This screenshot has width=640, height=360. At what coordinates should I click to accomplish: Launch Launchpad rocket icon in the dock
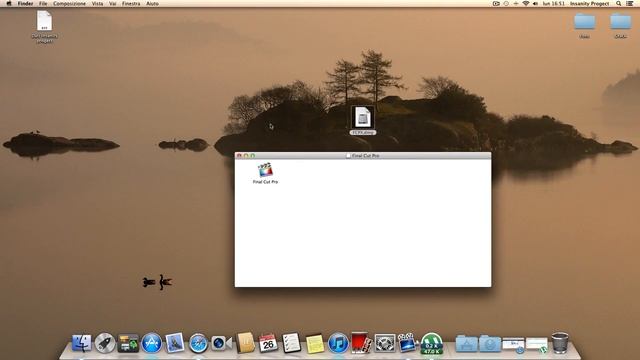click(105, 343)
